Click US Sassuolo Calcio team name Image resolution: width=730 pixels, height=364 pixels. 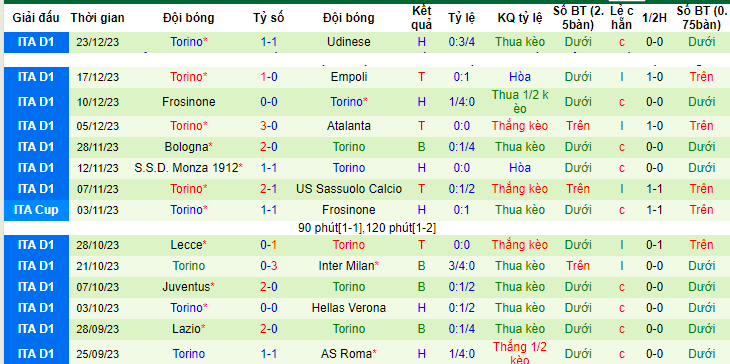[x=348, y=189]
